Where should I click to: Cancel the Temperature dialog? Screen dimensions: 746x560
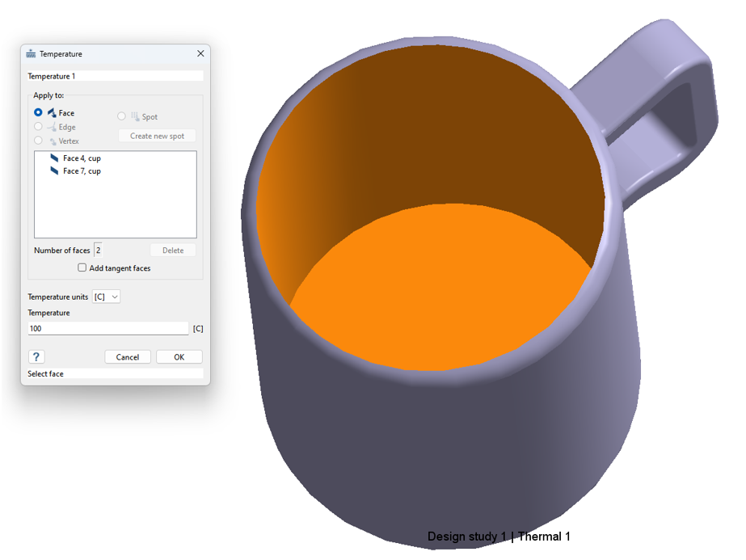pyautogui.click(x=128, y=357)
